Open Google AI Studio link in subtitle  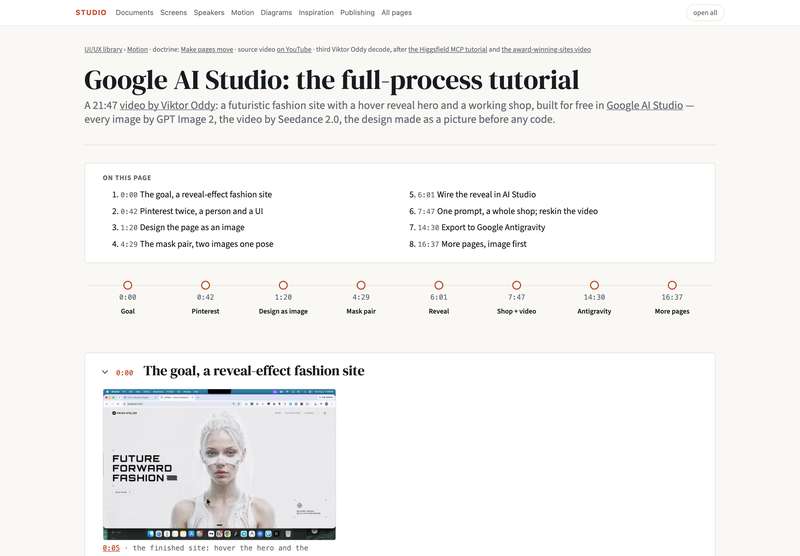point(644,106)
